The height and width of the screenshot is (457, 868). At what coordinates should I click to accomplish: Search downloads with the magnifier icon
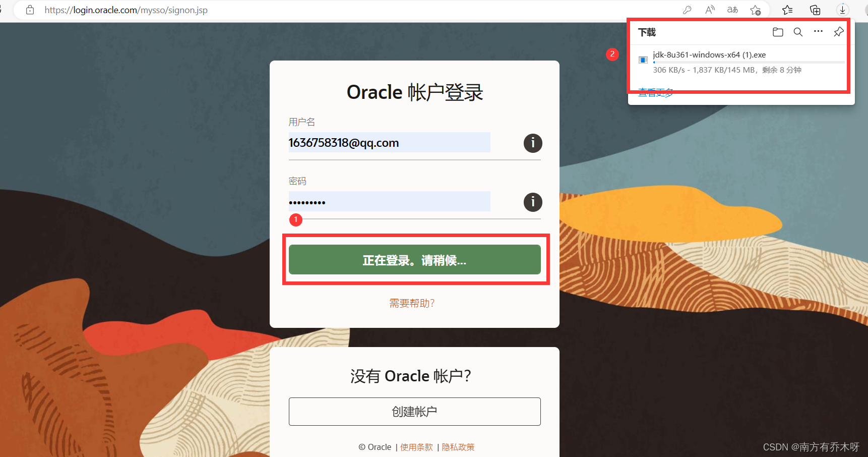pyautogui.click(x=798, y=32)
